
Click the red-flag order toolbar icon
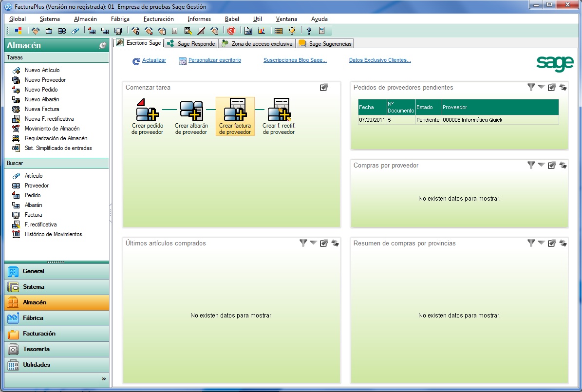point(91,31)
